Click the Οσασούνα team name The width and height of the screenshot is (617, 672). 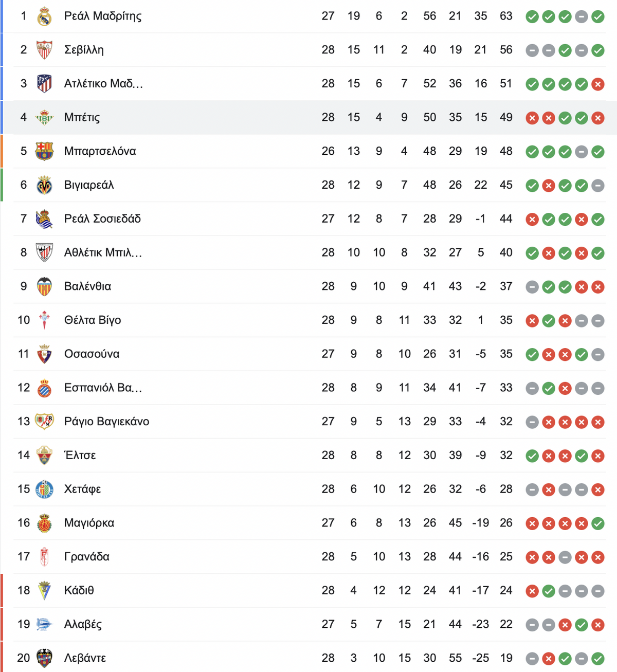click(92, 354)
